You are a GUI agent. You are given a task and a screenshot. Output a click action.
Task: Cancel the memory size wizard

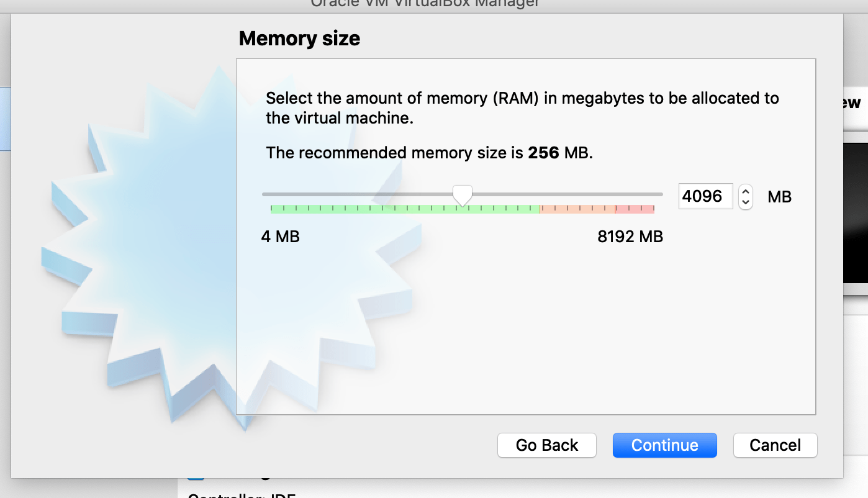[775, 445]
